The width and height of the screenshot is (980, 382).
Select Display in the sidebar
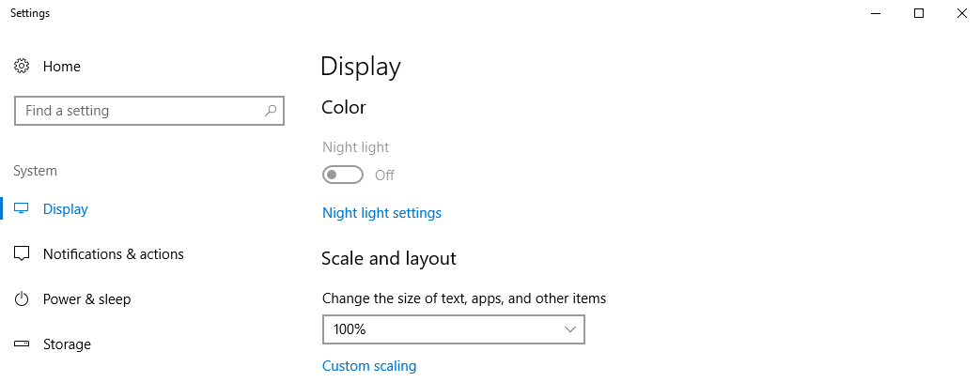coord(65,209)
